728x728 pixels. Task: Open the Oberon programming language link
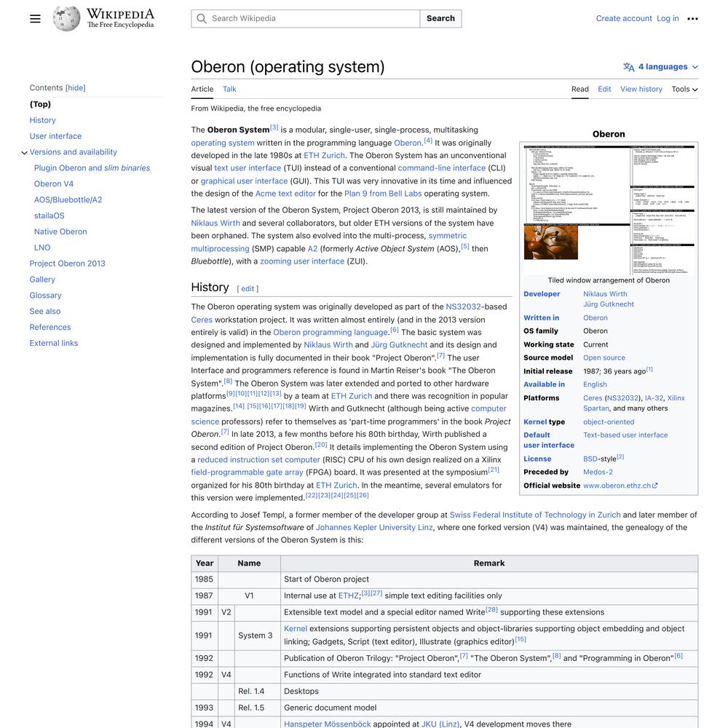pyautogui.click(x=331, y=333)
